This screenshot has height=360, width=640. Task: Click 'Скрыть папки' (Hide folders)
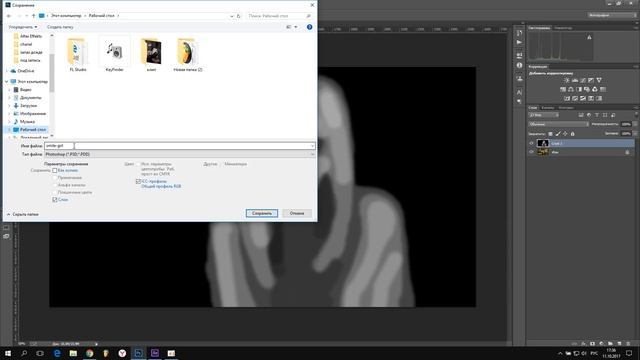pyautogui.click(x=23, y=214)
